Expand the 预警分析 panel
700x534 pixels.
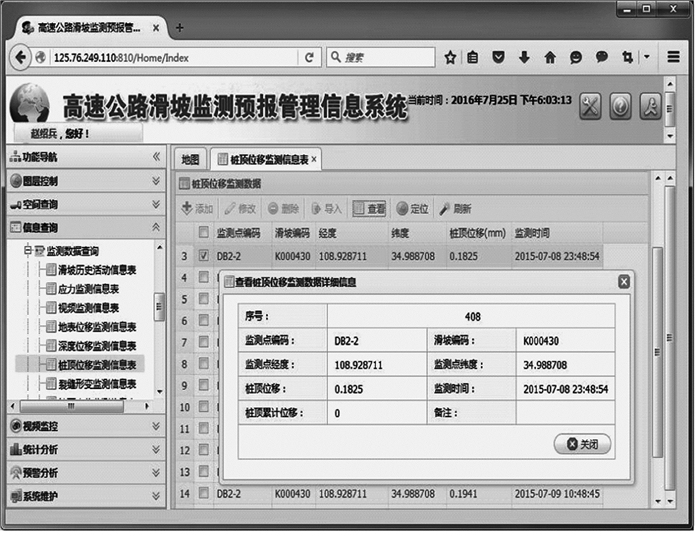point(84,472)
